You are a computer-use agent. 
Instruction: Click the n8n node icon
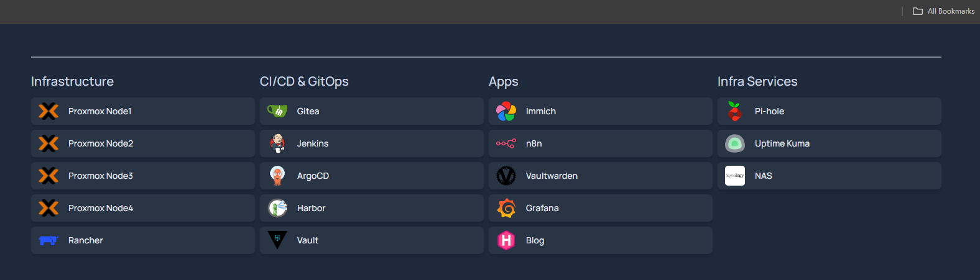[x=506, y=143]
